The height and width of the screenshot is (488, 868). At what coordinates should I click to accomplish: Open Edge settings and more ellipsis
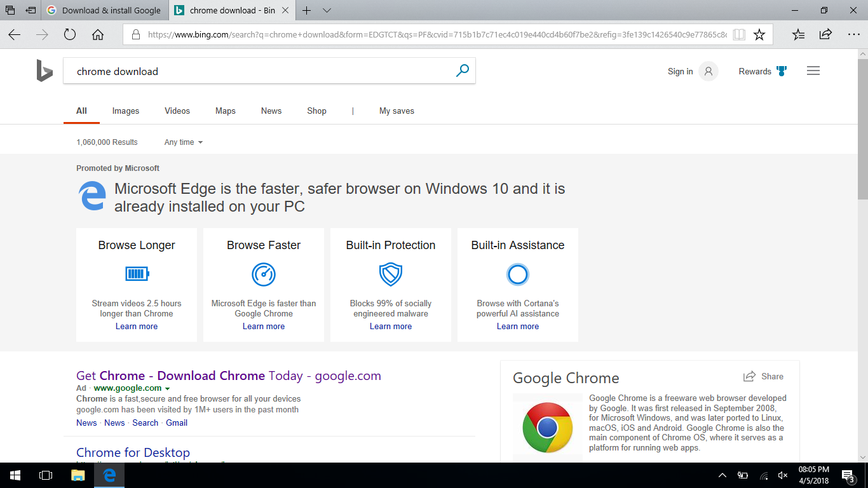pyautogui.click(x=853, y=35)
